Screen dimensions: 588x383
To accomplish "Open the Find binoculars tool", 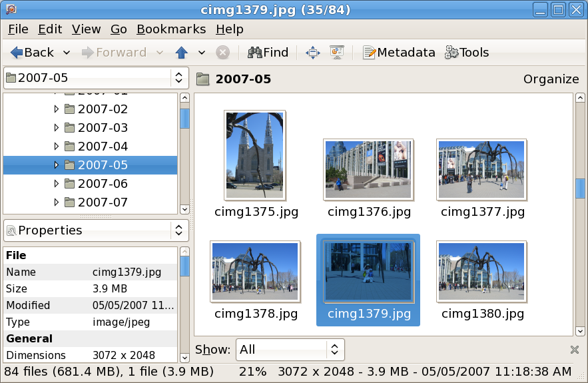I will click(268, 53).
